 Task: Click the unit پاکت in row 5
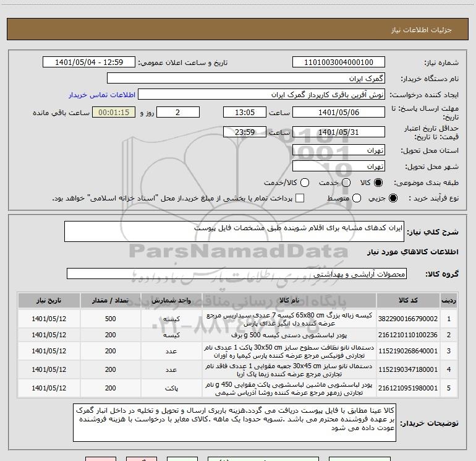coord(171,389)
